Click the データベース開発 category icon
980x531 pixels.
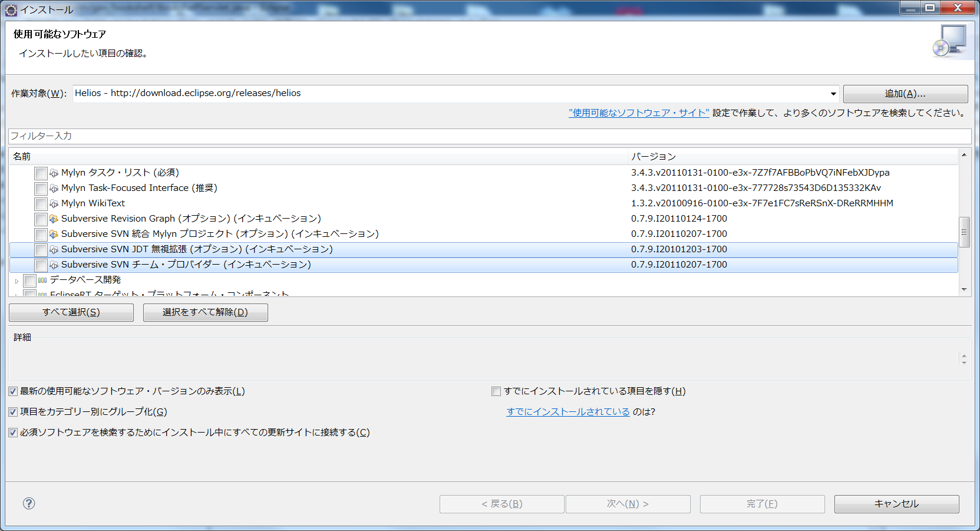42,280
